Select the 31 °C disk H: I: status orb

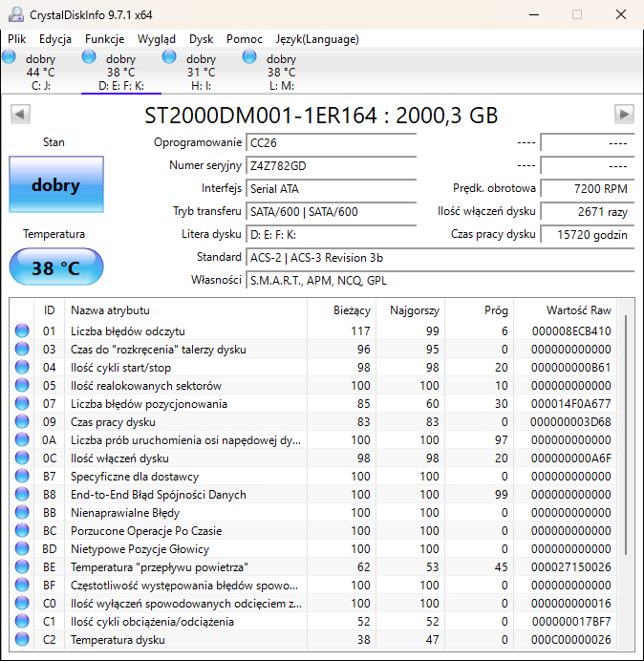(170, 57)
